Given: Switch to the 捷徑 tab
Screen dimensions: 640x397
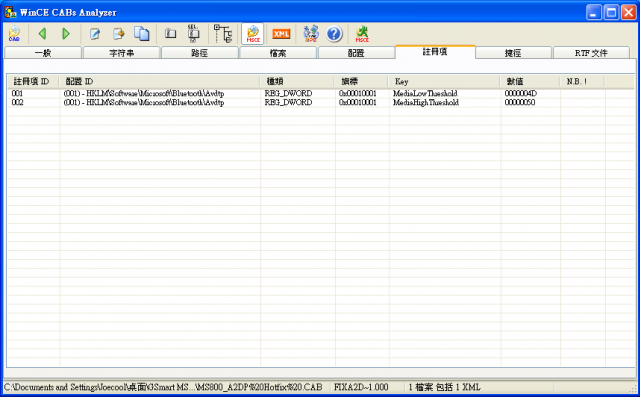Looking at the screenshot, I should tap(513, 53).
